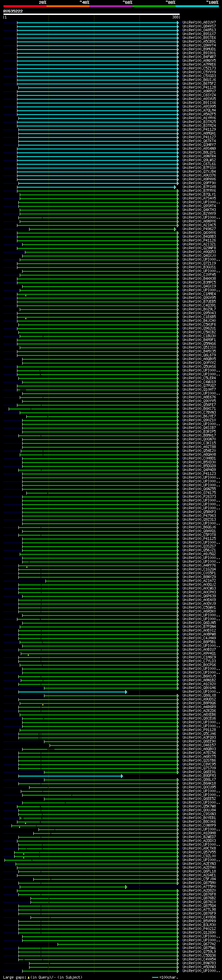Viewport: 222px width, 980px height.
Task: Open hit UniRef100_B8MA17
Action: [x=199, y=435]
